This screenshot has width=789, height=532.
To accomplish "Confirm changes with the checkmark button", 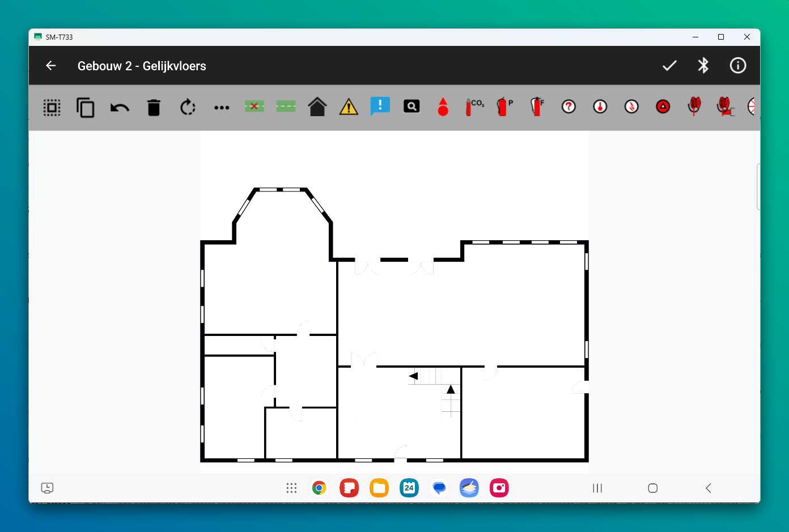I will tap(669, 66).
